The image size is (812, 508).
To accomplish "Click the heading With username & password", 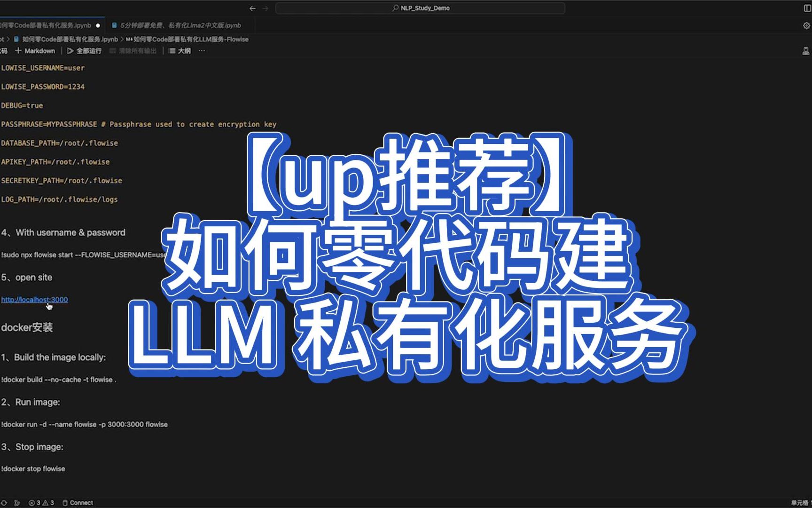I will 63,232.
